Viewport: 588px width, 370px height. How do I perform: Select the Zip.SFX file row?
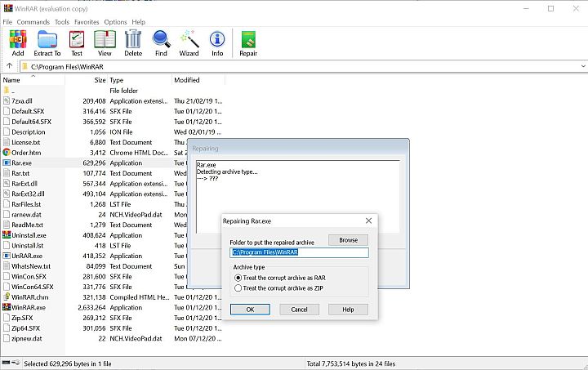coord(113,318)
